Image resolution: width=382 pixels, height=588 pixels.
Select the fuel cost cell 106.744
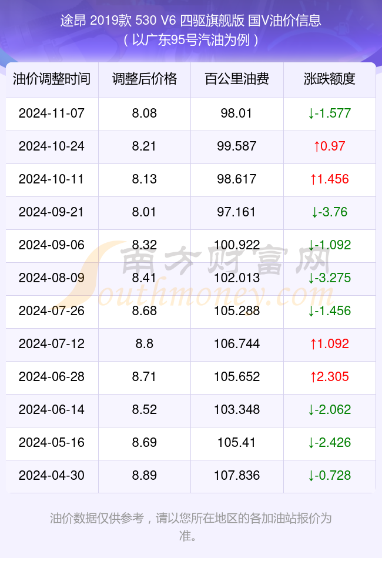point(237,344)
